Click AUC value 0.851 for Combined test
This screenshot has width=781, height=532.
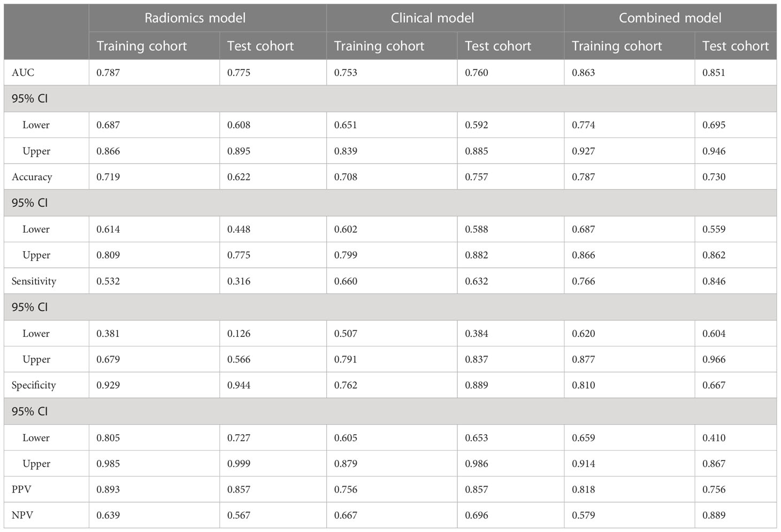(714, 73)
